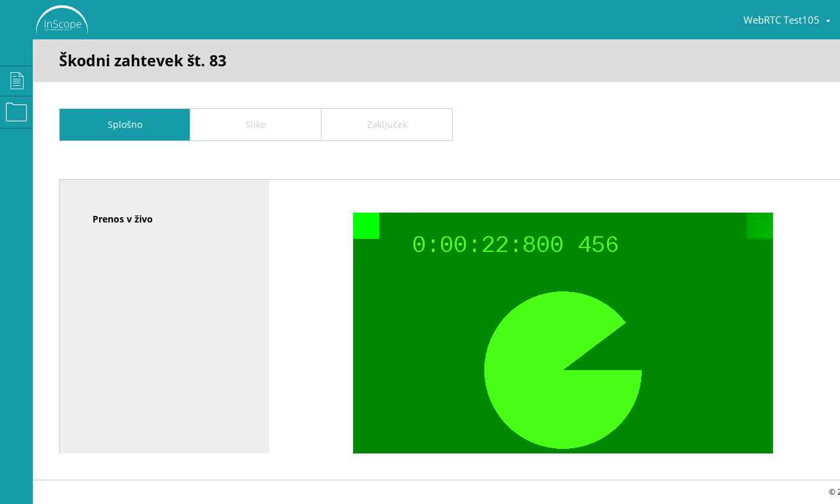The width and height of the screenshot is (840, 504).
Task: Click the InScope logo
Action: pos(62,20)
